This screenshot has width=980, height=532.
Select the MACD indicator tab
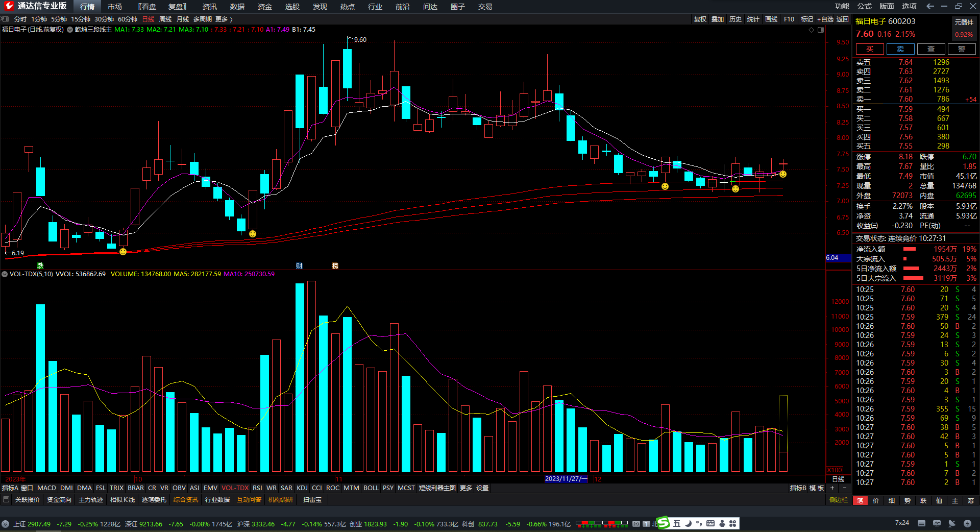(x=46, y=488)
